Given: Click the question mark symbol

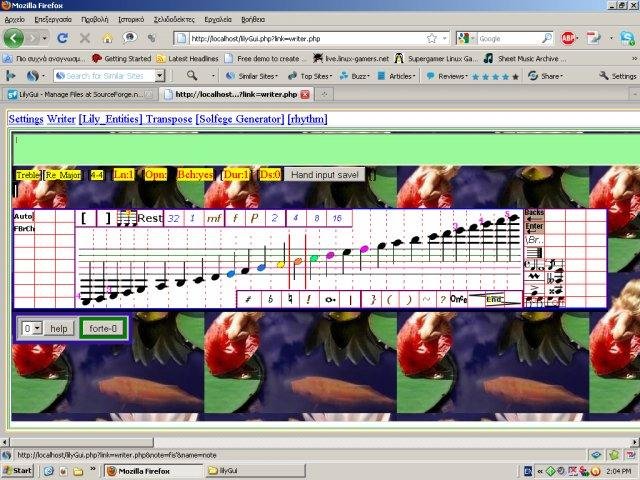Looking at the screenshot, I should [x=442, y=300].
